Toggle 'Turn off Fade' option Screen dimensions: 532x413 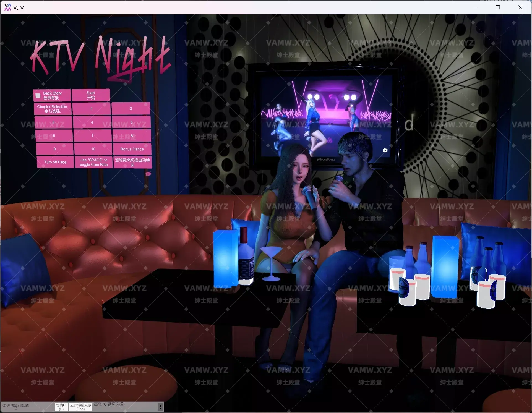pos(55,162)
